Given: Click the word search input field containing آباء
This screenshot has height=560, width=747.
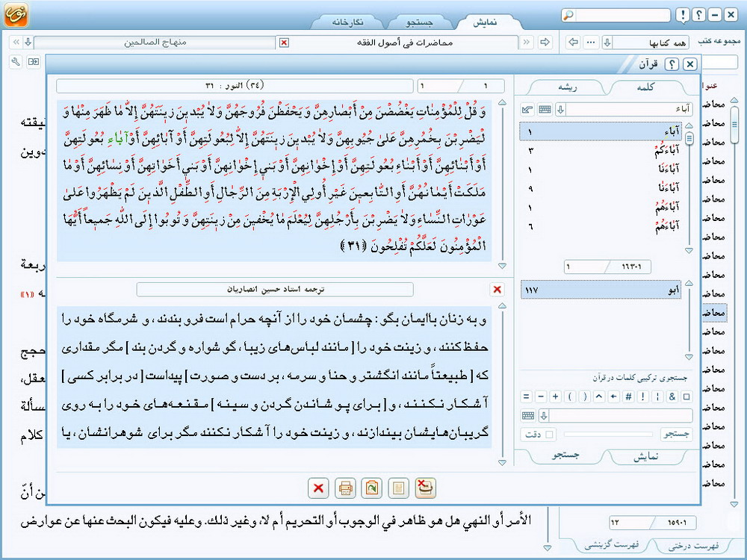Looking at the screenshot, I should [629, 110].
